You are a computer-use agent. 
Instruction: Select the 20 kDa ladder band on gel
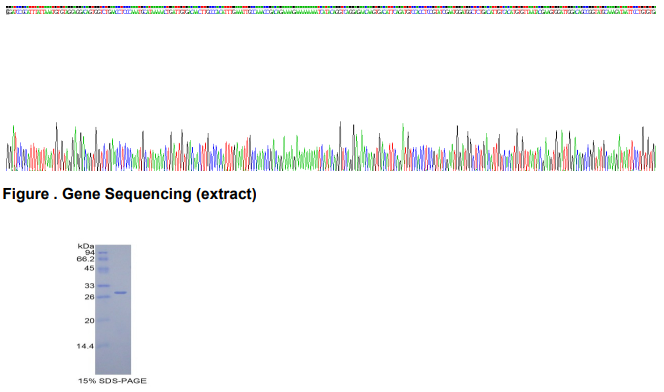coord(103,320)
